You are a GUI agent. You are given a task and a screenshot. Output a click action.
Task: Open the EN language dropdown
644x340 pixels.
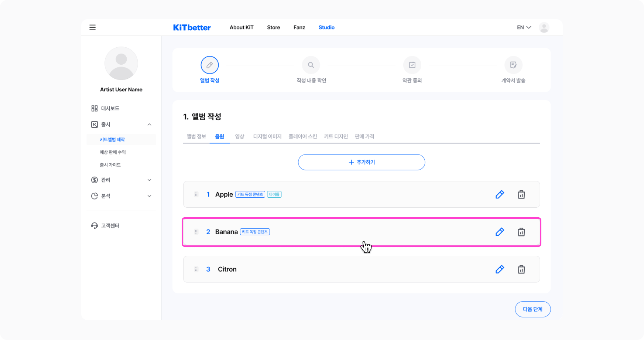point(524,27)
